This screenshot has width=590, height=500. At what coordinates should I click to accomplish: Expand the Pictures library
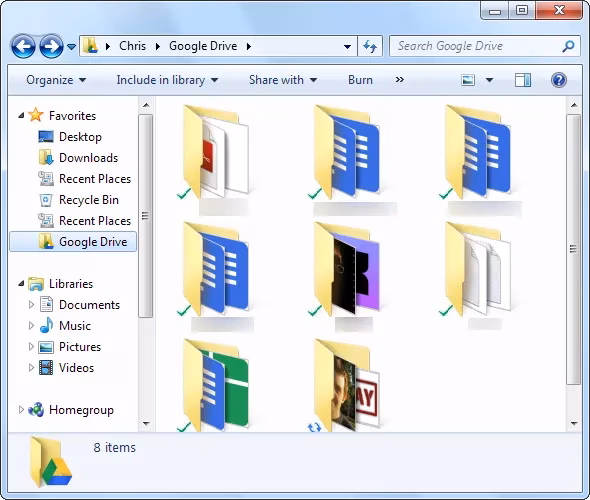tap(32, 347)
